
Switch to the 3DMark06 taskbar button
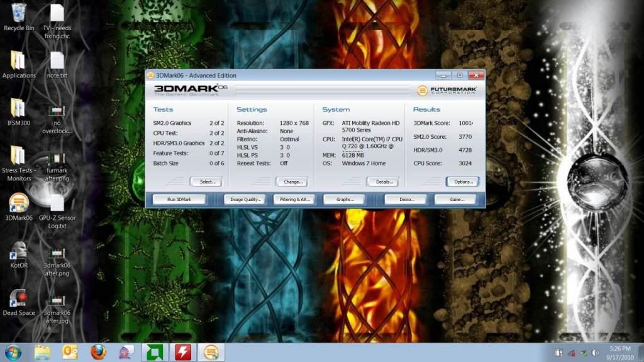(x=211, y=353)
